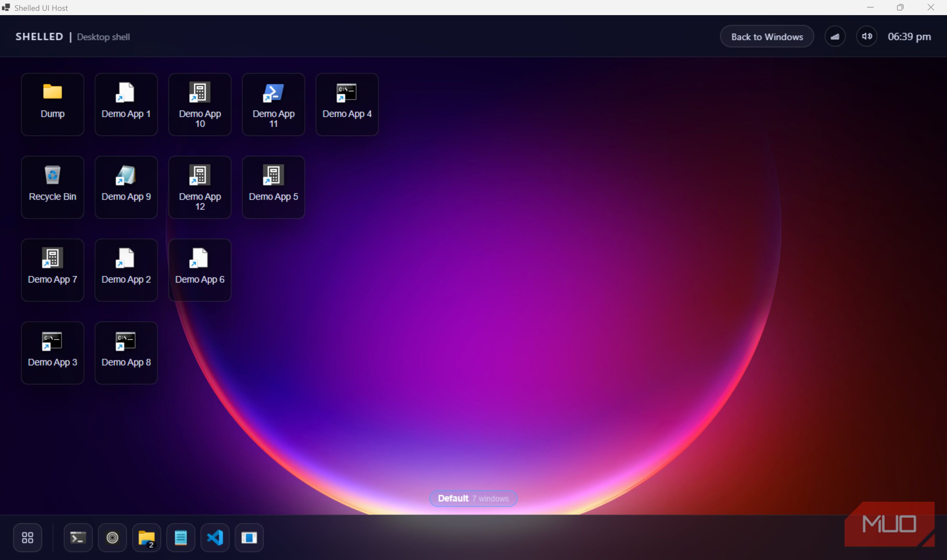Open Notepad from the taskbar
The height and width of the screenshot is (560, 947).
point(181,537)
